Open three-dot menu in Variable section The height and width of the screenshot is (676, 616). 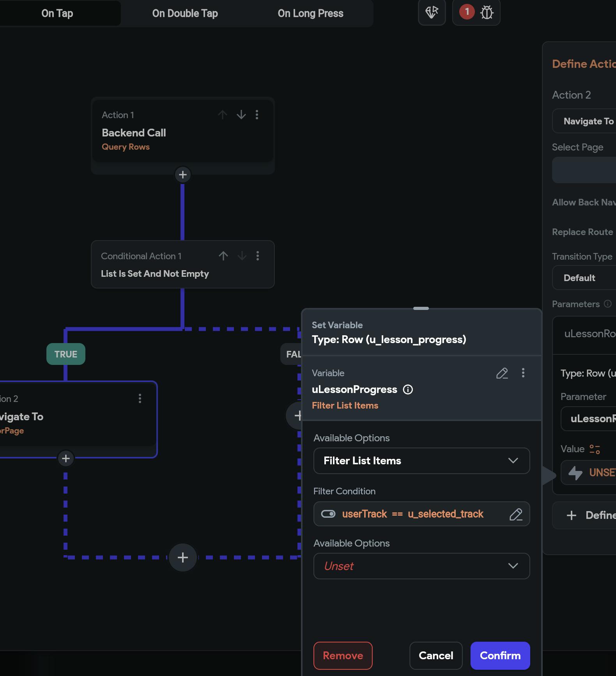point(523,373)
